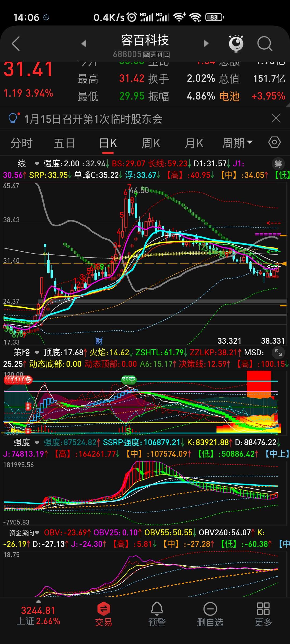Tap the 最高 31.42 value
This screenshot has width=290, height=644.
click(x=132, y=79)
